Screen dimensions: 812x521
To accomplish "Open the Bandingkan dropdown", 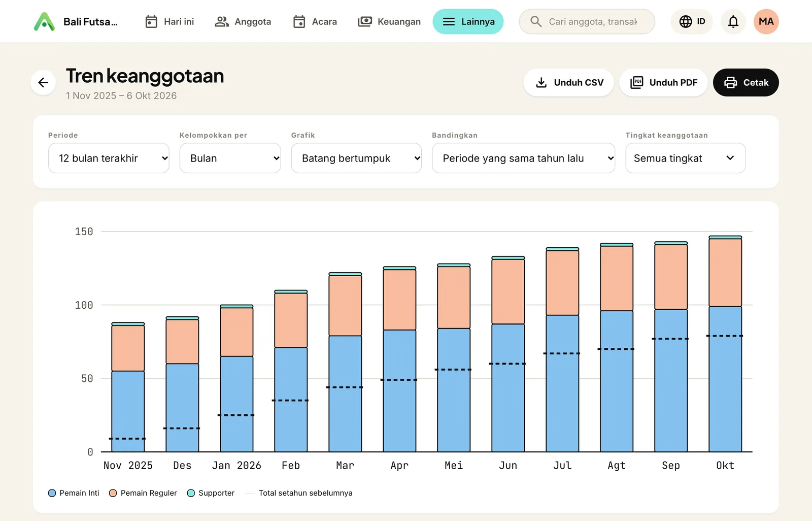I will click(523, 158).
